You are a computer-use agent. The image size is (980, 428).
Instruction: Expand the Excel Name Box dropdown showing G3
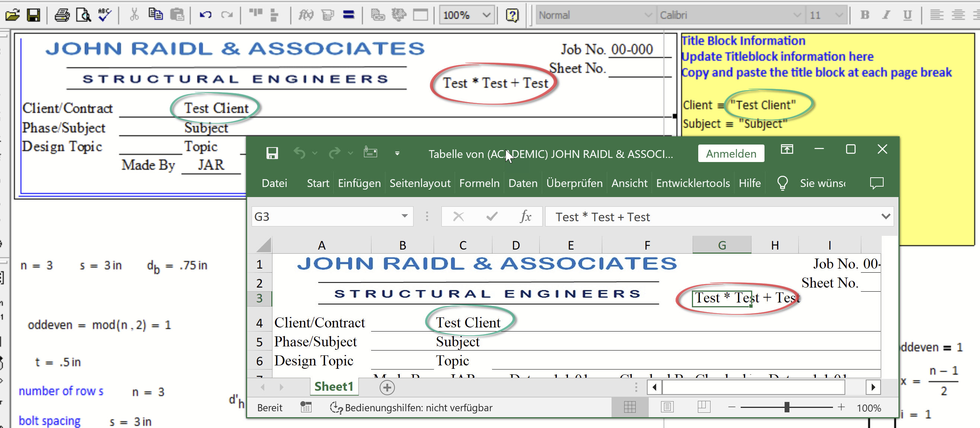pyautogui.click(x=405, y=216)
